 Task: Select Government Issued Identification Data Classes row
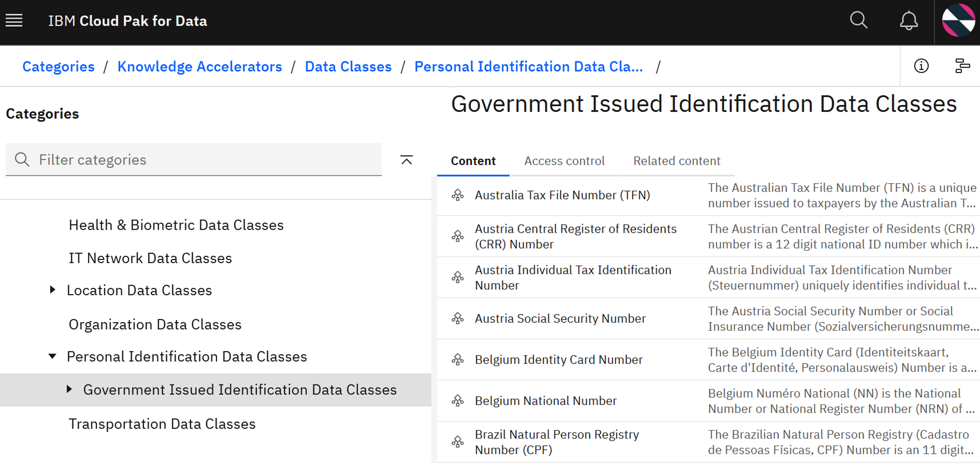[x=216, y=390]
